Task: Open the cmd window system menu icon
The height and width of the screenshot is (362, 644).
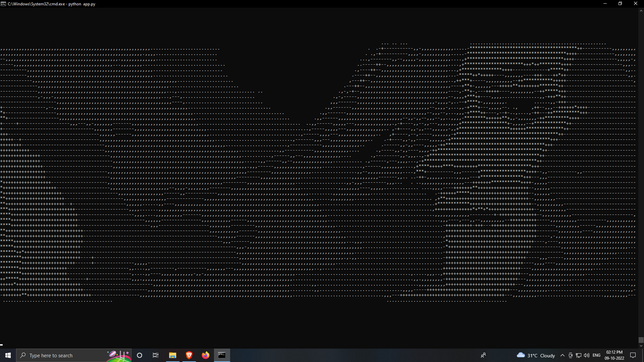Action: [x=3, y=4]
